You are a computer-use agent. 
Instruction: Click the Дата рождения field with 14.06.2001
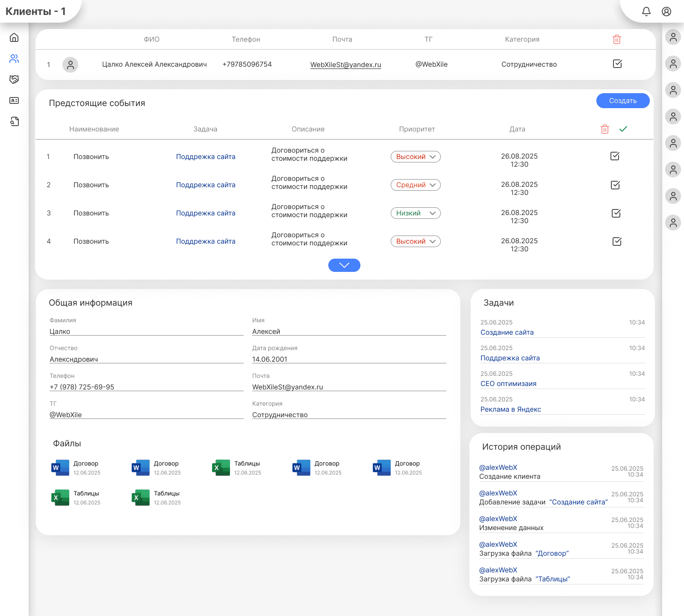click(x=348, y=359)
